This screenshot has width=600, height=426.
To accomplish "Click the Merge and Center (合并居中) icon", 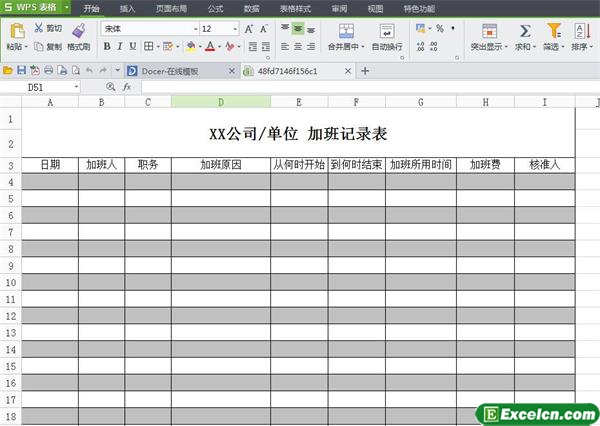I will click(346, 31).
